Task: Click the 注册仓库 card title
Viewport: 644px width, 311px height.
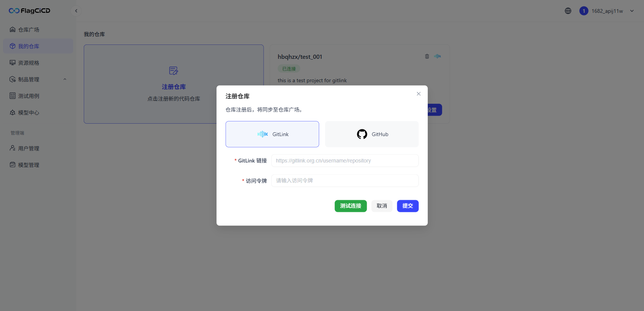Action: (x=174, y=87)
